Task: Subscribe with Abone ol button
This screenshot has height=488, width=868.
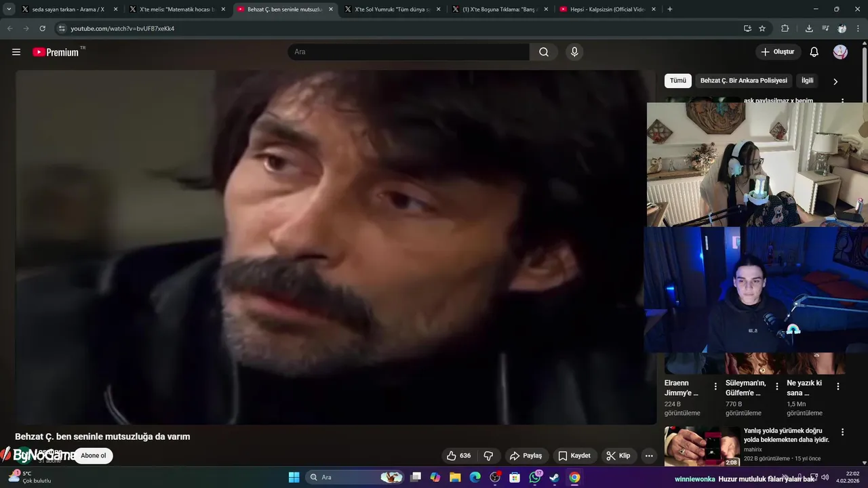Action: point(94,455)
